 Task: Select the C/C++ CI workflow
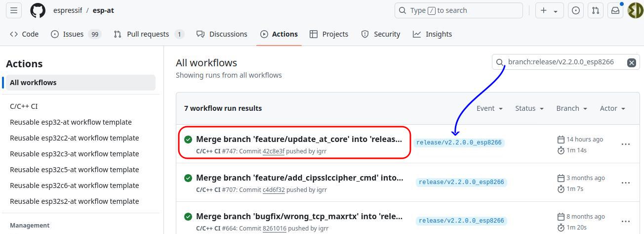24,106
